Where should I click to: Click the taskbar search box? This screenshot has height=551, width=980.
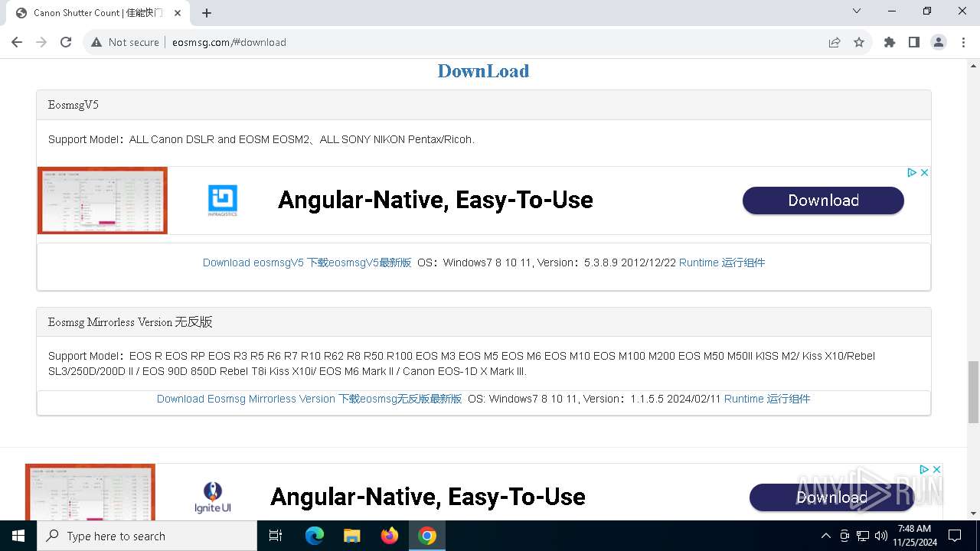coord(147,536)
